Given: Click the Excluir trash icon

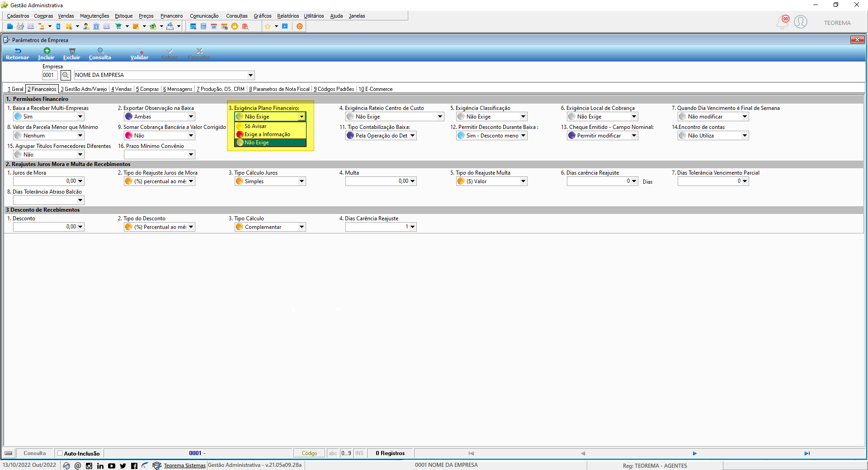Looking at the screenshot, I should point(72,51).
